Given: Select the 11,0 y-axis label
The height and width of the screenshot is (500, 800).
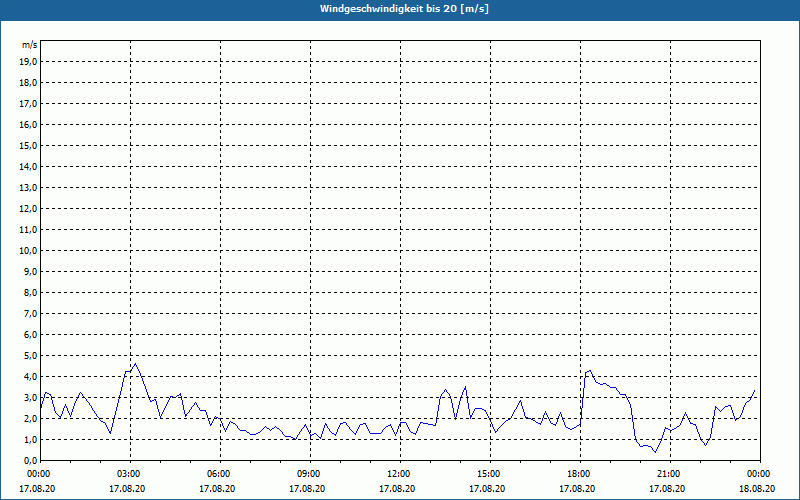Looking at the screenshot, I should pos(29,230).
